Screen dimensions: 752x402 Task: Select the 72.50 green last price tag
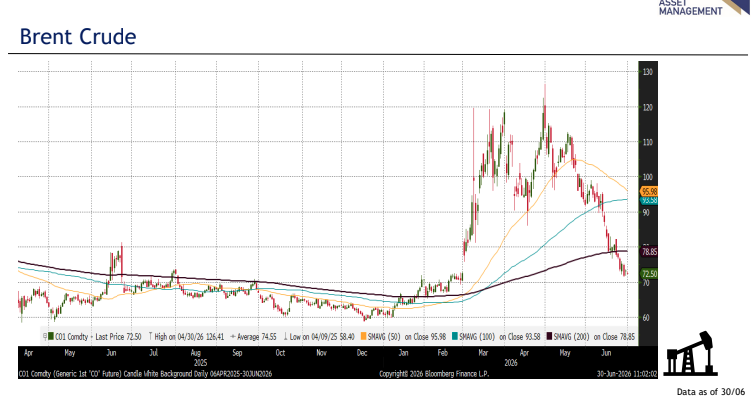pyautogui.click(x=649, y=274)
